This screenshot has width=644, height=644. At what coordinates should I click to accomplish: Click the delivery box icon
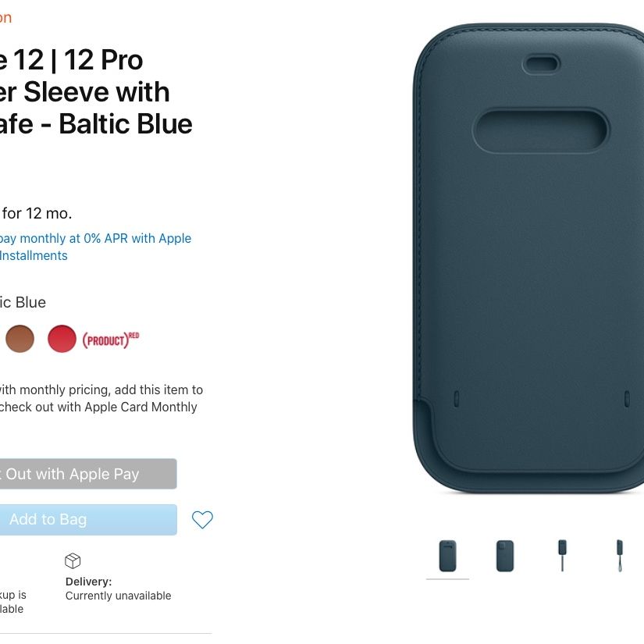point(73,561)
